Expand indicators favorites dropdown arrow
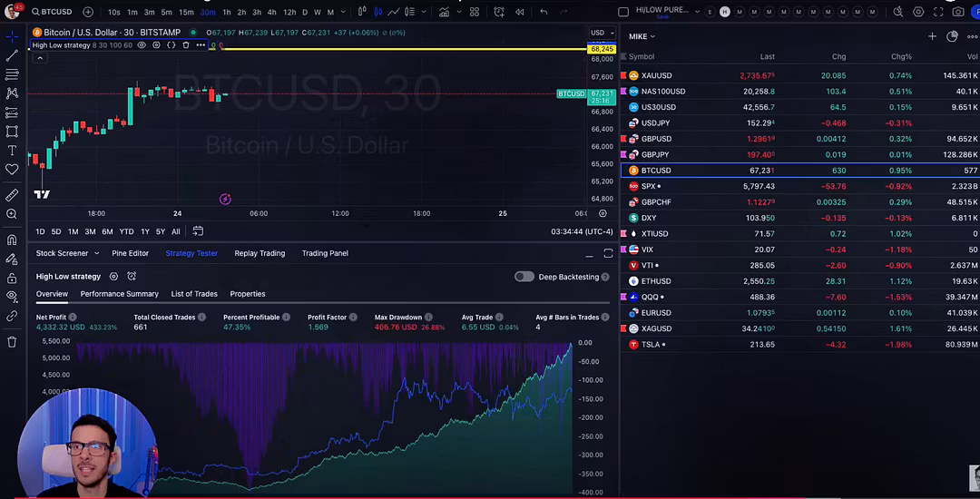 click(457, 12)
